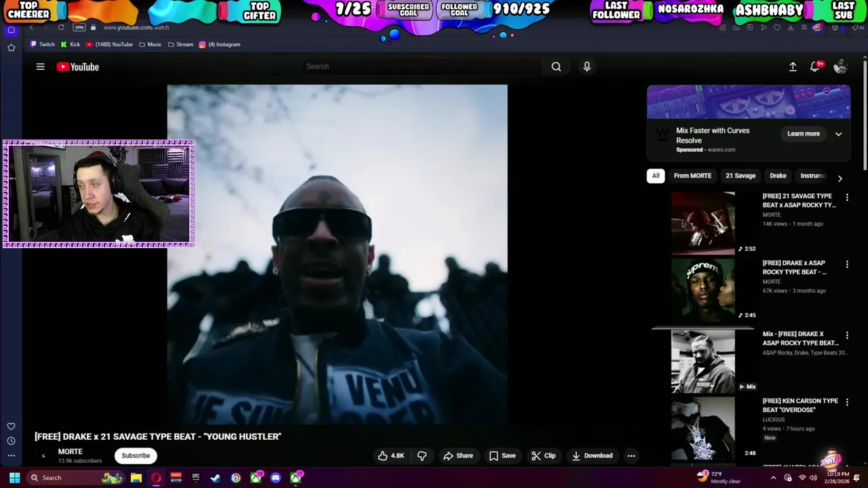868x488 pixels.
Task: Open the sidebar three-dots more icon
Action: [11, 455]
